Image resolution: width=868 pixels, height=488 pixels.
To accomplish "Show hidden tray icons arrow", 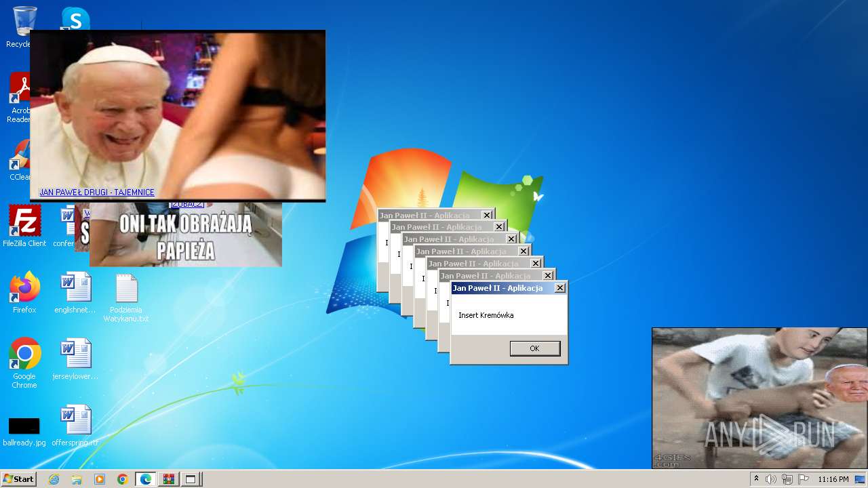I will [x=756, y=479].
